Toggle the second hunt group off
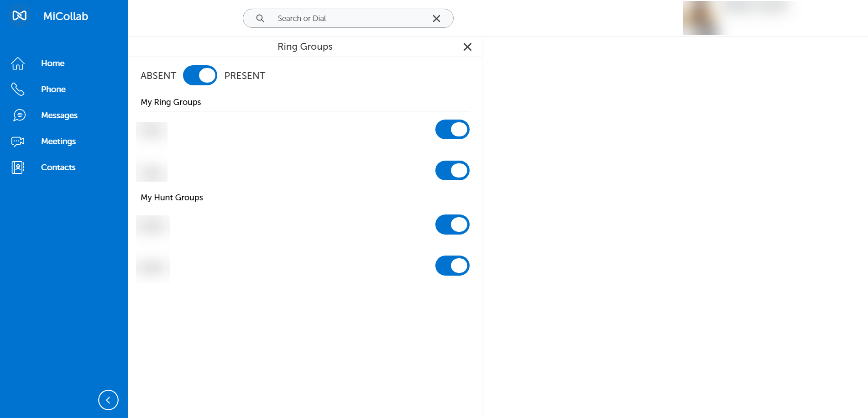868x418 pixels. pos(452,266)
